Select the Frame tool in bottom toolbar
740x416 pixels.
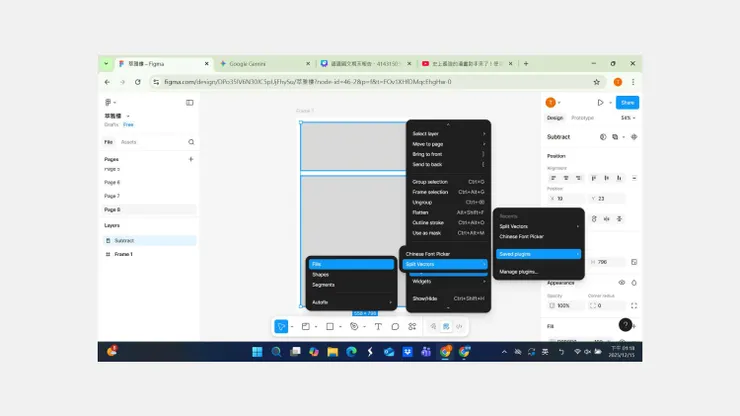click(306, 326)
